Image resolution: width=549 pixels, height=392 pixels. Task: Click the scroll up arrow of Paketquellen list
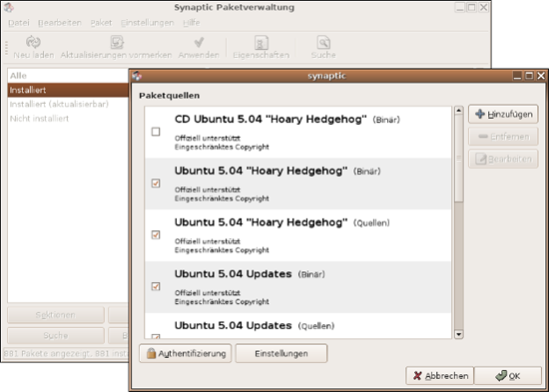459,111
